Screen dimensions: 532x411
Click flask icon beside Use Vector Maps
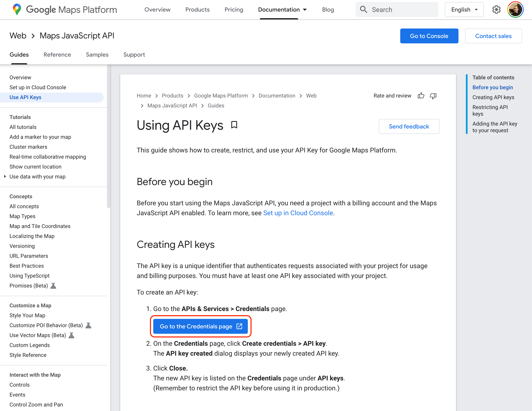pyautogui.click(x=71, y=335)
